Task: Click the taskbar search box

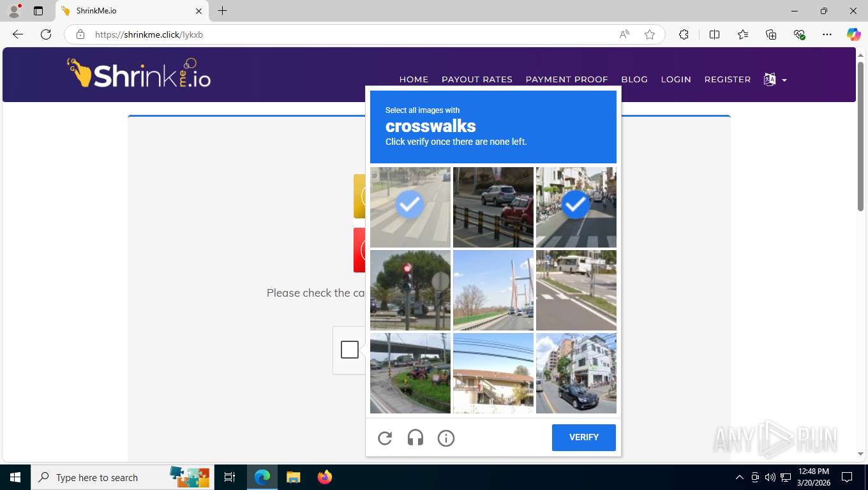Action: 121,477
